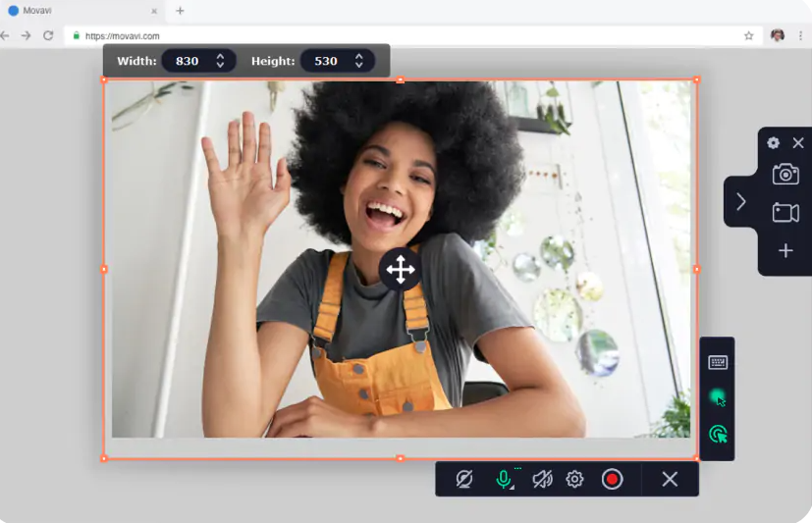The image size is (812, 523).
Task: Open the browser three-dot menu
Action: pyautogui.click(x=800, y=35)
